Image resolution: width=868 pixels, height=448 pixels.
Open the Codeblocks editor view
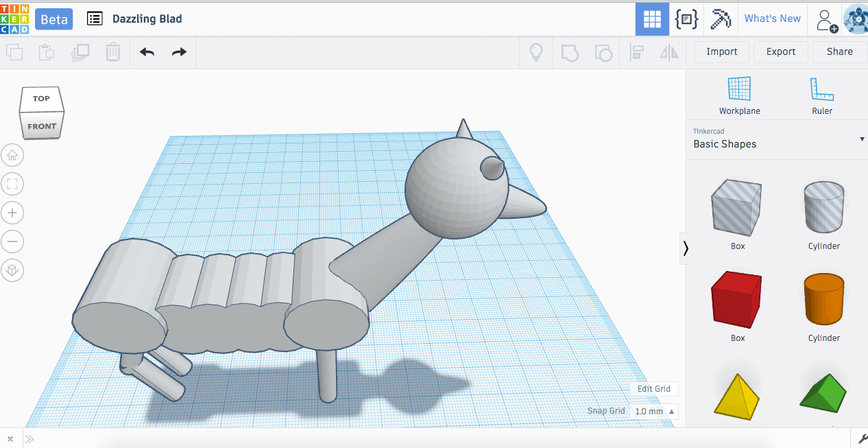click(x=686, y=19)
